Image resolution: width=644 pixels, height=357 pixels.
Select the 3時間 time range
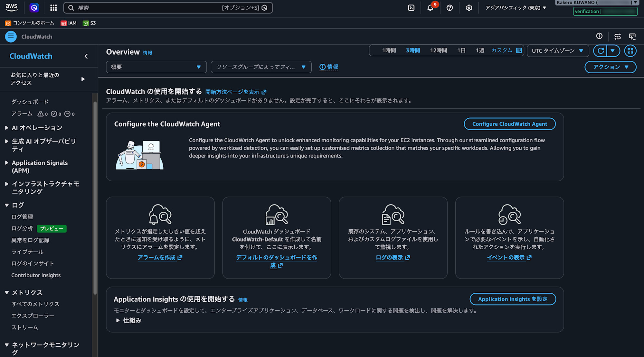413,50
